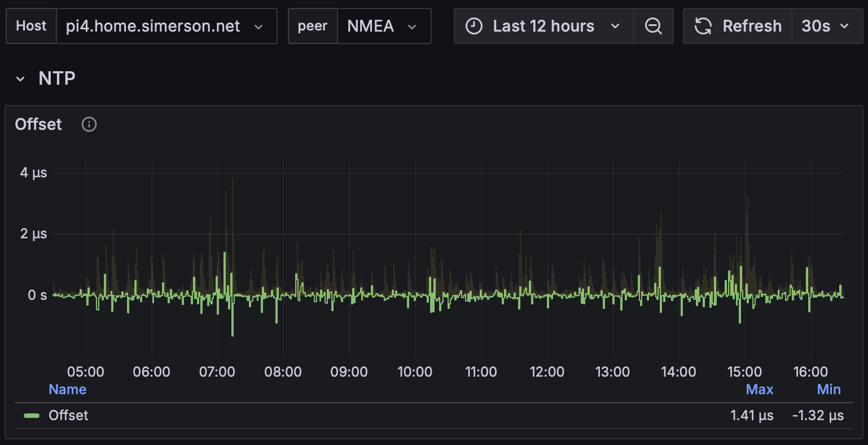Click the 16:00 x-axis label
This screenshot has width=868, height=445.
(810, 372)
